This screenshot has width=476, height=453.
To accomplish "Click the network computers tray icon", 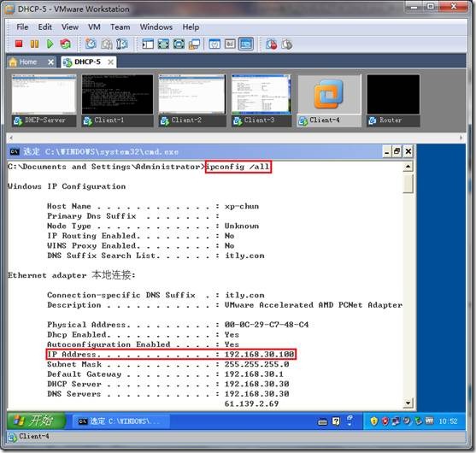I will click(x=396, y=421).
